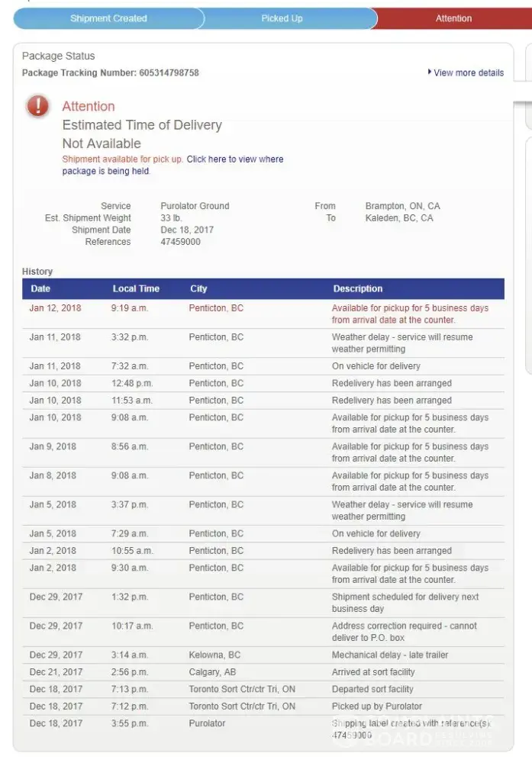Click the Attention status heading

click(89, 107)
